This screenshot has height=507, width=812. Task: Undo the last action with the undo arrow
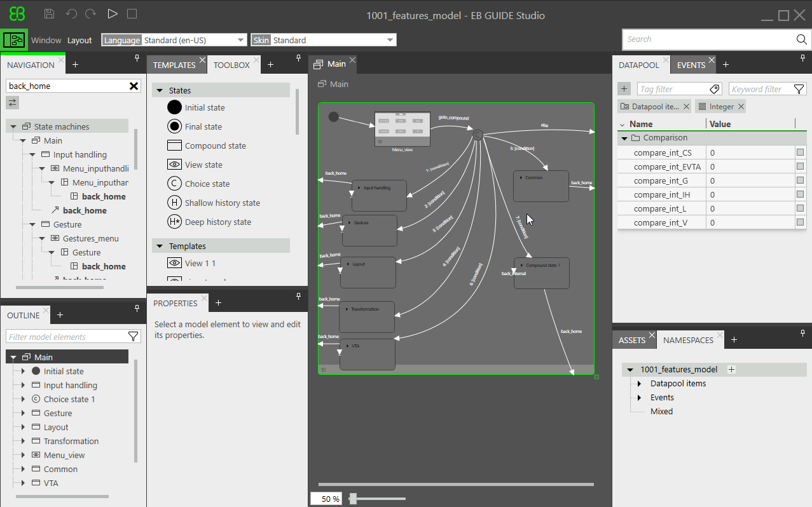coord(71,14)
